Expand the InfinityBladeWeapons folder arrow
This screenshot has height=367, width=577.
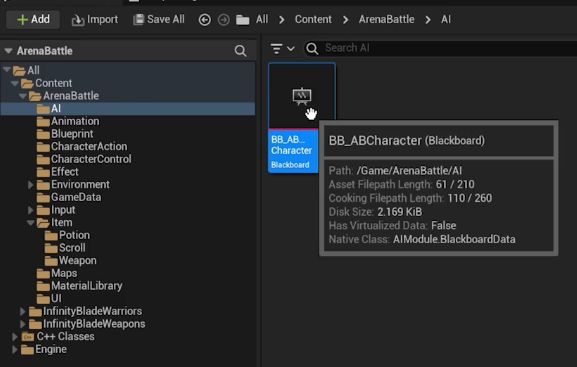pos(22,324)
